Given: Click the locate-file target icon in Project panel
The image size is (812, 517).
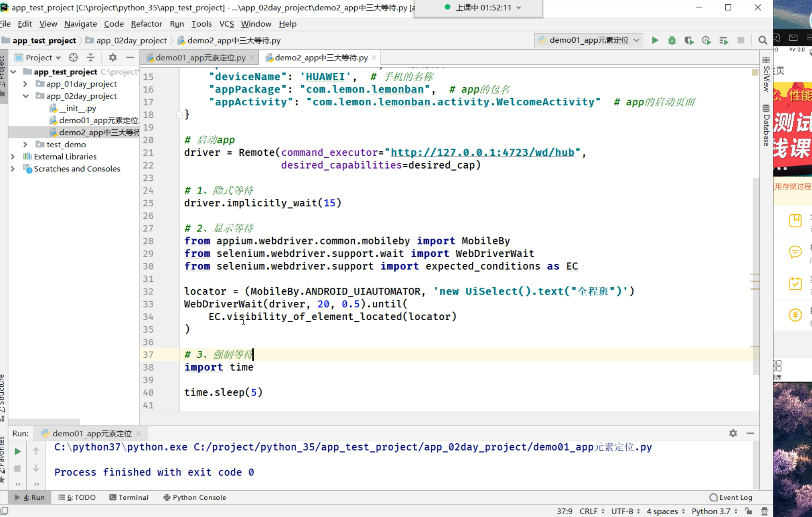Looking at the screenshot, I should (73, 58).
